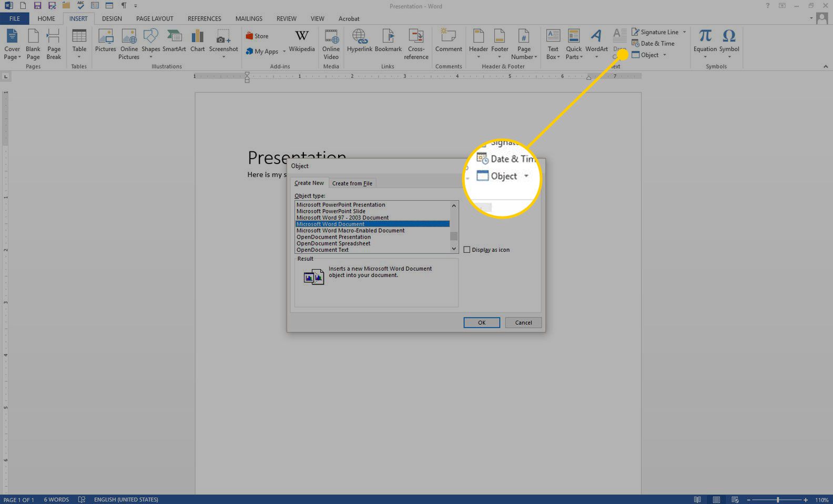Screen dimensions: 833x504
Task: Select Microsoft PowerPoint Slide object type
Action: point(372,211)
